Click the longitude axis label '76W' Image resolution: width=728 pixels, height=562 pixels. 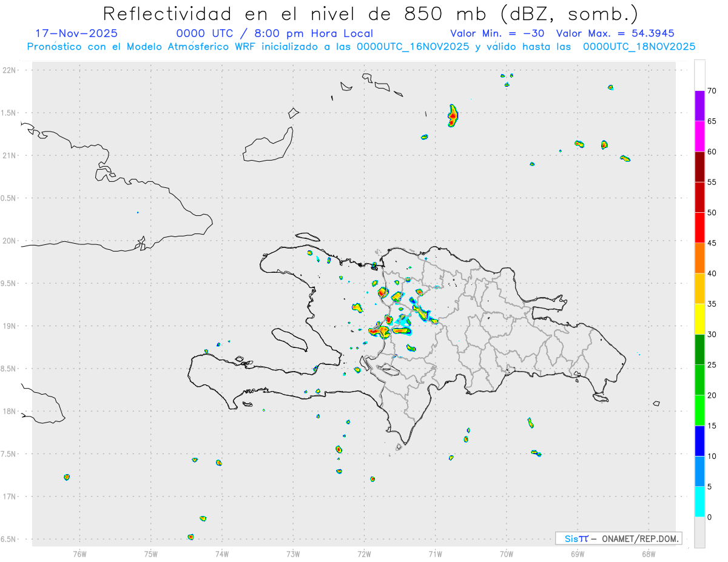coord(79,554)
